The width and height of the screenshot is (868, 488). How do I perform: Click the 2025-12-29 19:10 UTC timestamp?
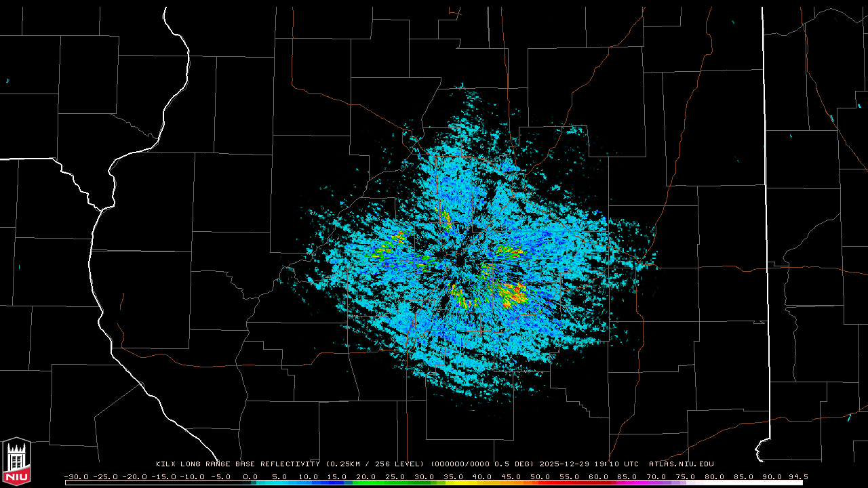pyautogui.click(x=589, y=464)
